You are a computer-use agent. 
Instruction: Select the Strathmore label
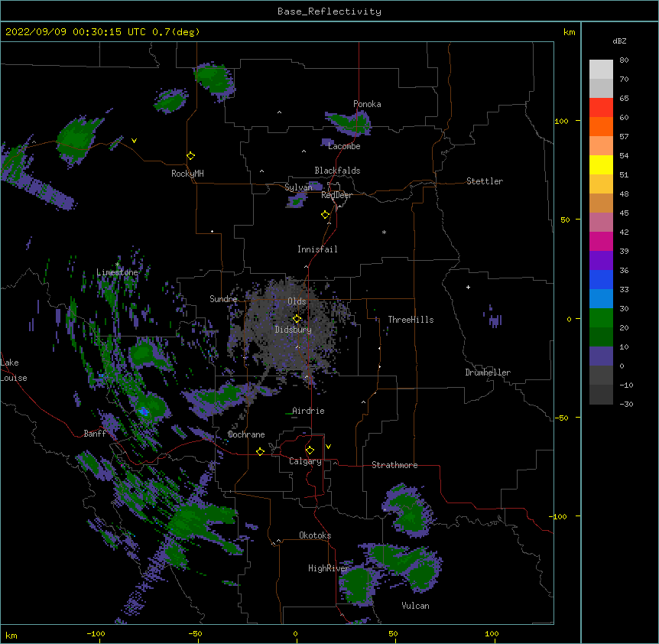coord(394,465)
